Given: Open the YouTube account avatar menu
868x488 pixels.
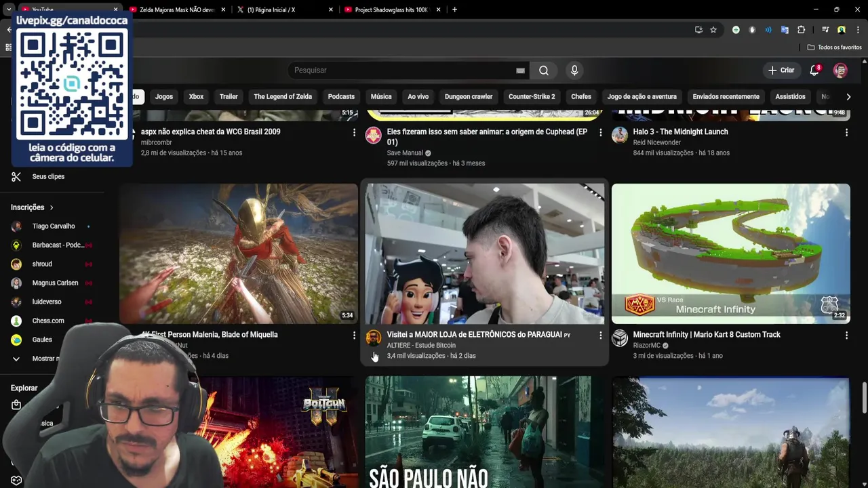Looking at the screenshot, I should [840, 70].
